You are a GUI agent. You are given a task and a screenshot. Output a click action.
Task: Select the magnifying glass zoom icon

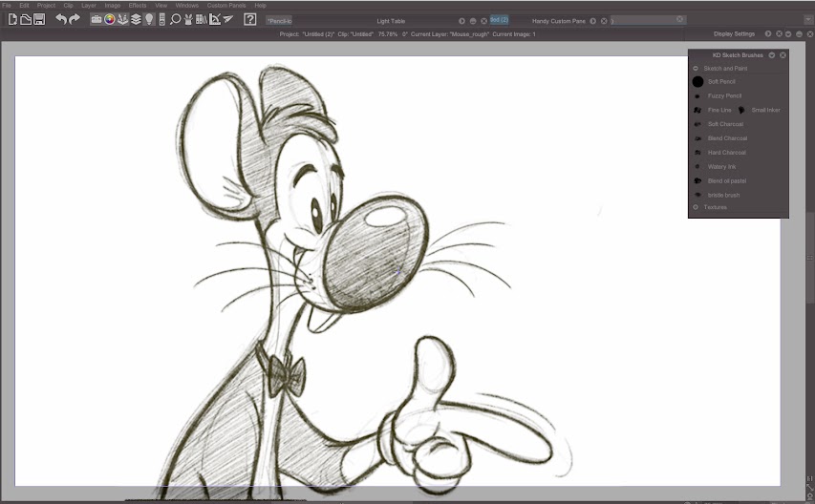(176, 20)
